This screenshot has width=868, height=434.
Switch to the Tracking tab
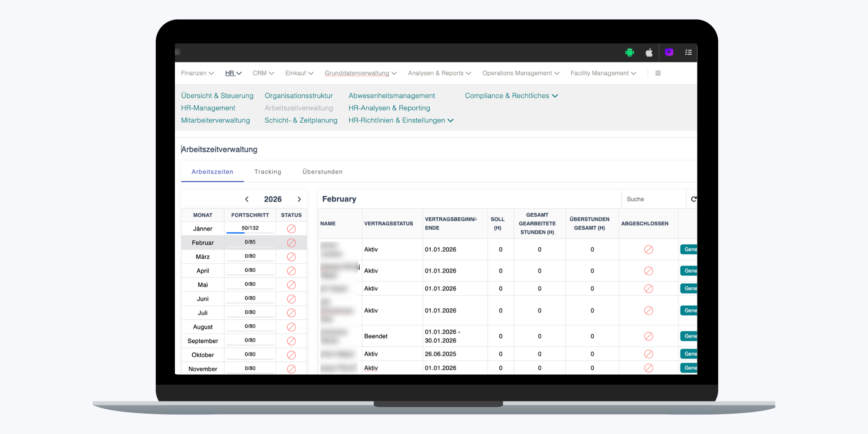pyautogui.click(x=268, y=172)
